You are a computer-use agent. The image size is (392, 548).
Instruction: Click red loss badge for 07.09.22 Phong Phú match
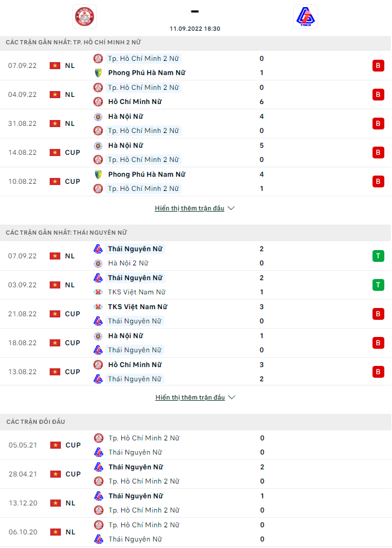378,66
